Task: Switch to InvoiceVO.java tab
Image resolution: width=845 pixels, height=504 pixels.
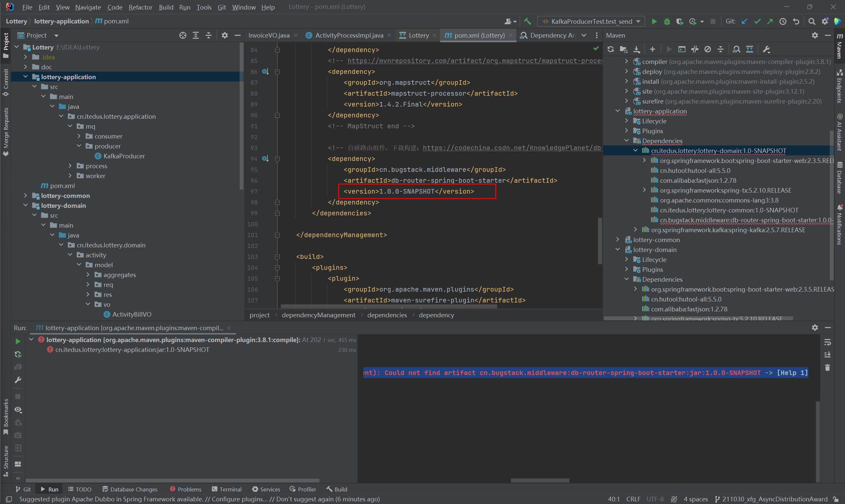Action: pyautogui.click(x=269, y=35)
